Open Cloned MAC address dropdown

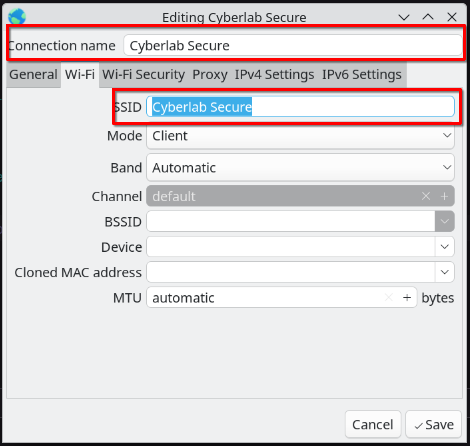(x=445, y=272)
